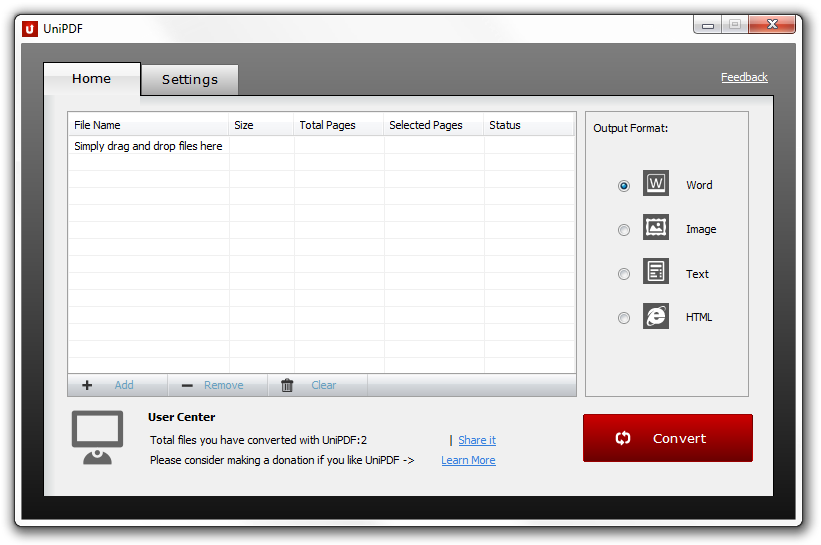
Task: Click the 'Output Format:' label
Action: (631, 128)
